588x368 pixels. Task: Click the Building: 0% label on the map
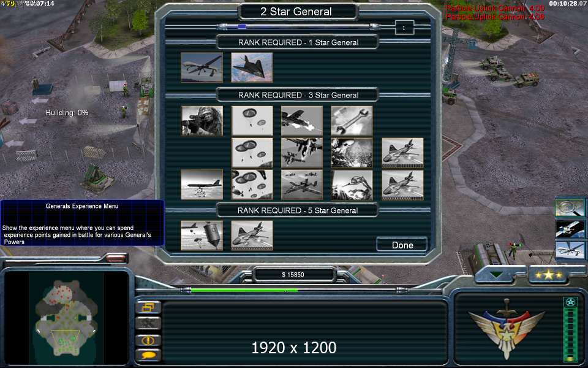(67, 113)
